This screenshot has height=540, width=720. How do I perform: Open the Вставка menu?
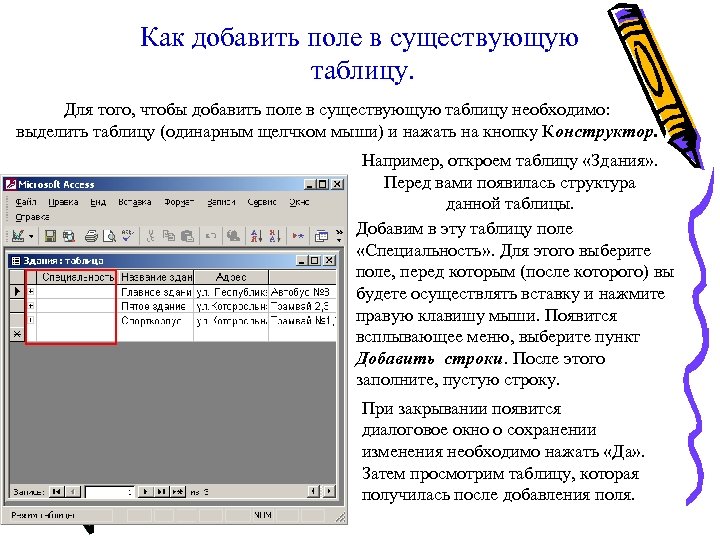click(x=135, y=202)
